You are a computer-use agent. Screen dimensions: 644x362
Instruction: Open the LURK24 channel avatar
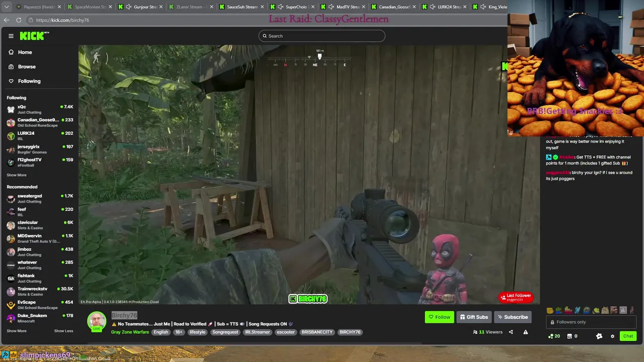tap(11, 136)
